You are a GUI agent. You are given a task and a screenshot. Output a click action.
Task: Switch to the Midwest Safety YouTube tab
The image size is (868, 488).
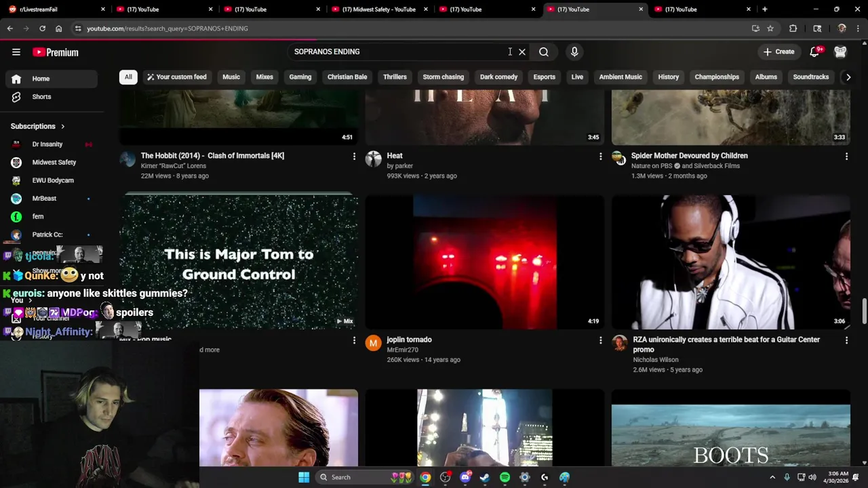tap(379, 9)
